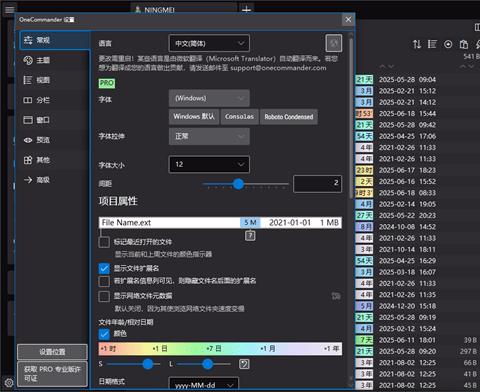
Task: Click the 5 M age tag in the preview row
Action: [250, 223]
